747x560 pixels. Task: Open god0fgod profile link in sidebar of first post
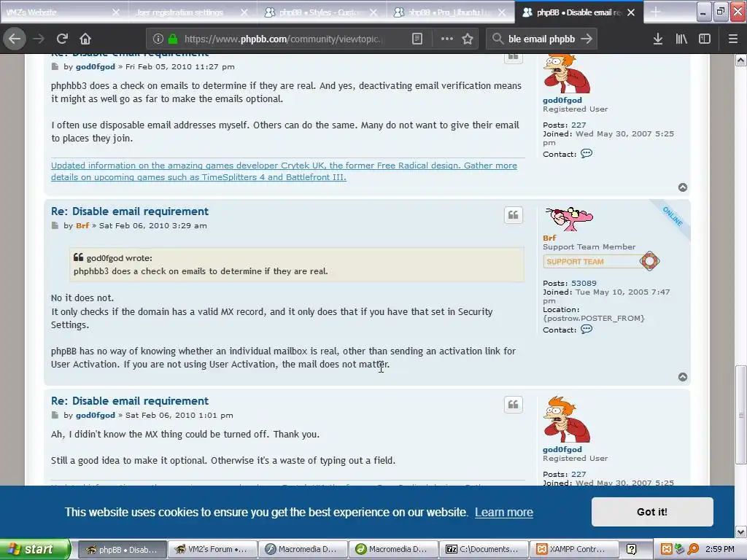[x=562, y=100]
